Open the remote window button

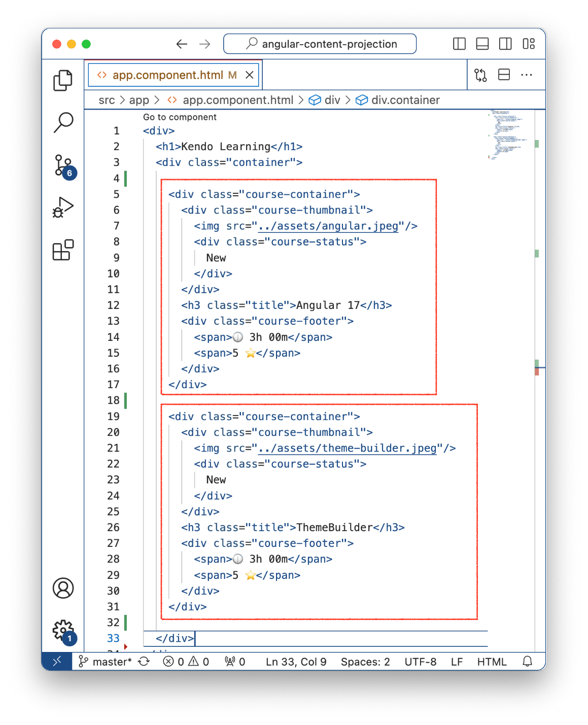pos(57,661)
